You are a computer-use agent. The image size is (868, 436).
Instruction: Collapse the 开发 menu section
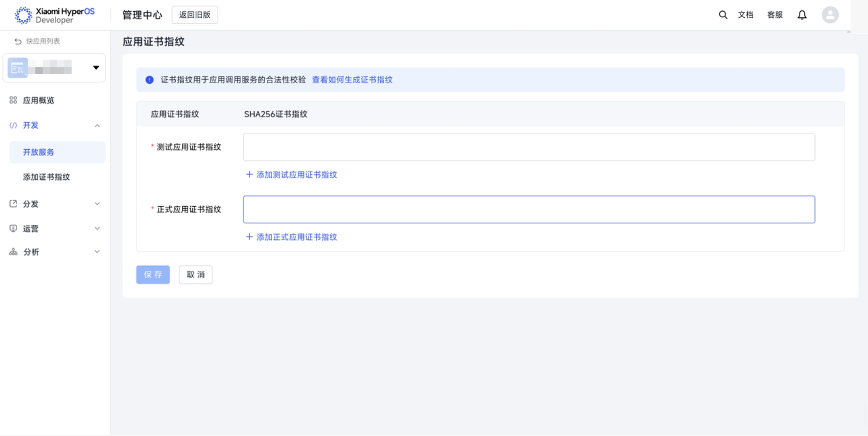click(x=97, y=125)
